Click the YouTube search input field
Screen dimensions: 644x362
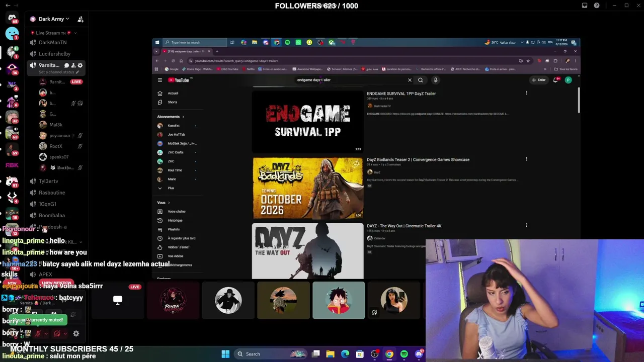click(x=351, y=80)
